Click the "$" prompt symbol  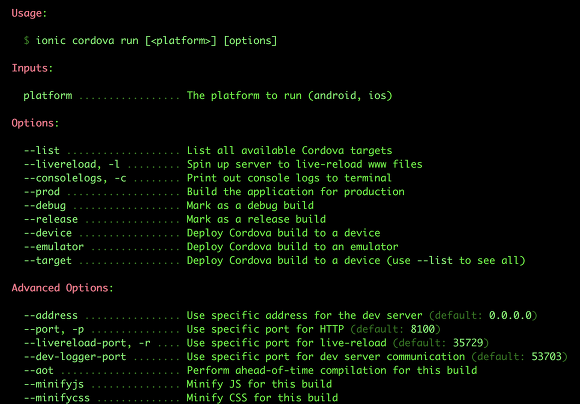26,40
